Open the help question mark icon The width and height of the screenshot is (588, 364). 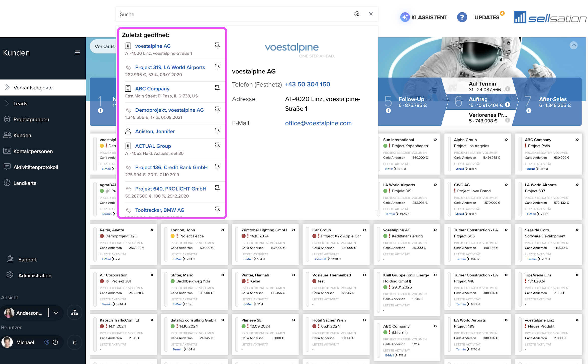462,17
